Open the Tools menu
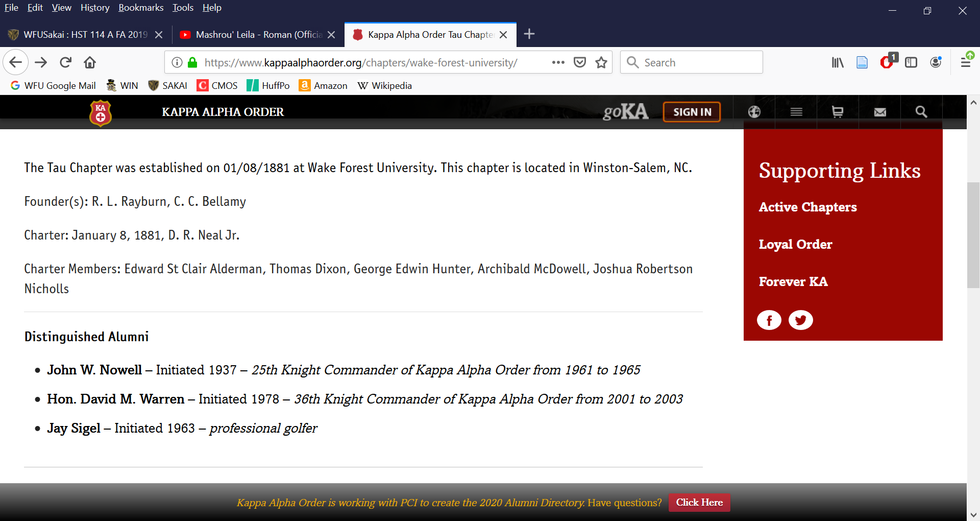 183,8
